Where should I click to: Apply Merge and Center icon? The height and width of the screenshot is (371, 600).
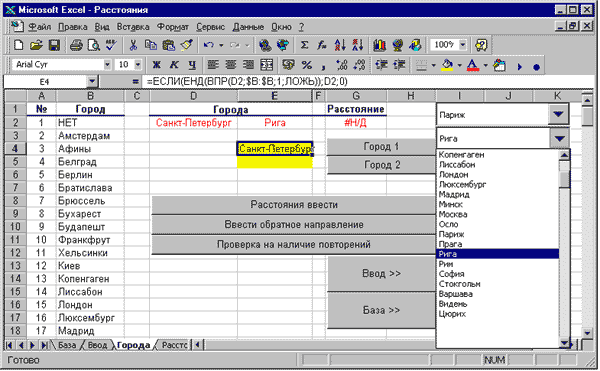pos(266,65)
